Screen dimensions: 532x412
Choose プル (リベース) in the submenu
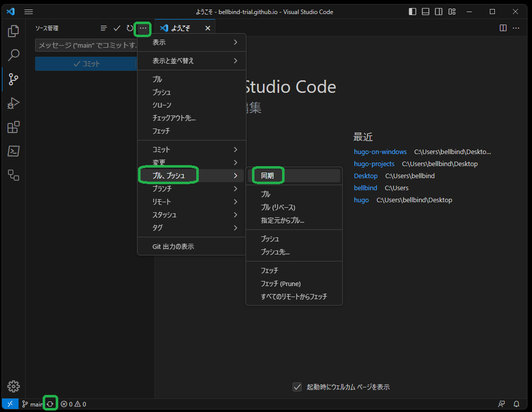294,207
